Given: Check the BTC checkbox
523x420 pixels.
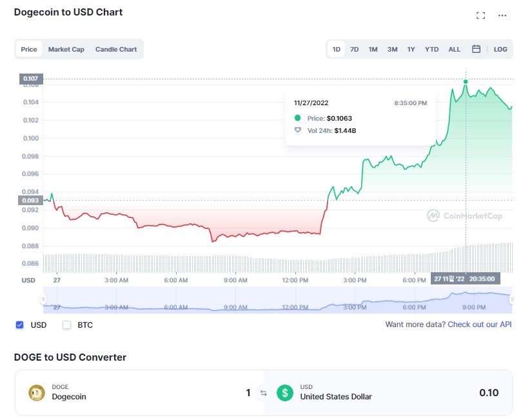Looking at the screenshot, I should click(x=66, y=325).
